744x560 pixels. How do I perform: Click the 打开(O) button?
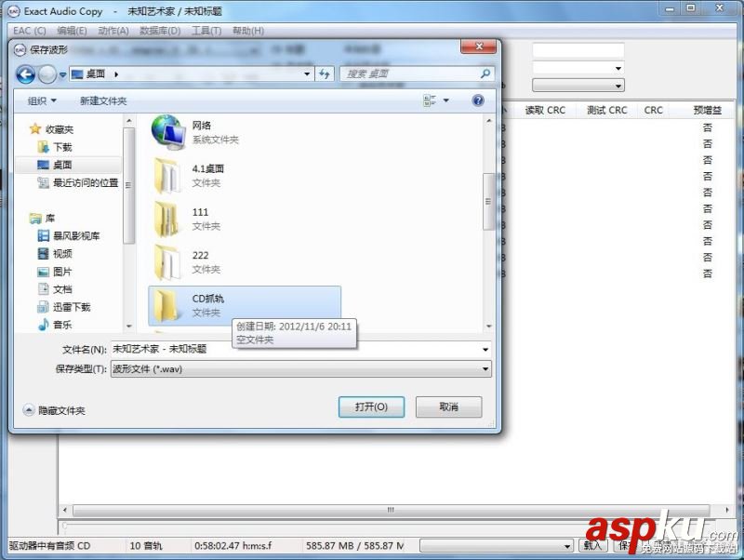[x=371, y=407]
